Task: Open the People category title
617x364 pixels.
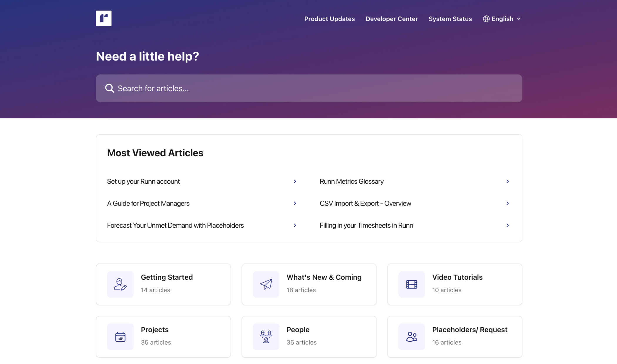Action: point(298,330)
